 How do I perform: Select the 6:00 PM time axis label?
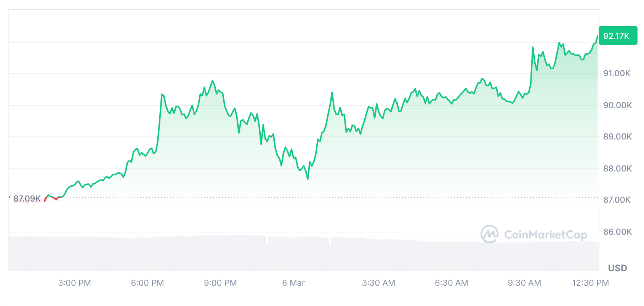tap(147, 283)
